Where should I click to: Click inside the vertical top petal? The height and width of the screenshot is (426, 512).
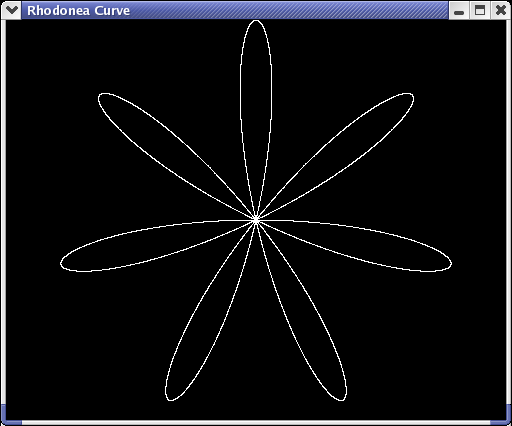tap(256, 100)
